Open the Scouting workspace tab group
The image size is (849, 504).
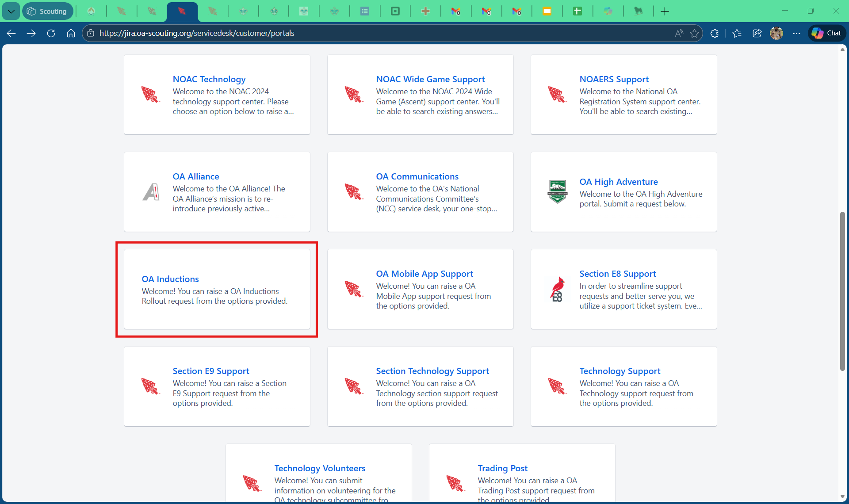(x=47, y=11)
